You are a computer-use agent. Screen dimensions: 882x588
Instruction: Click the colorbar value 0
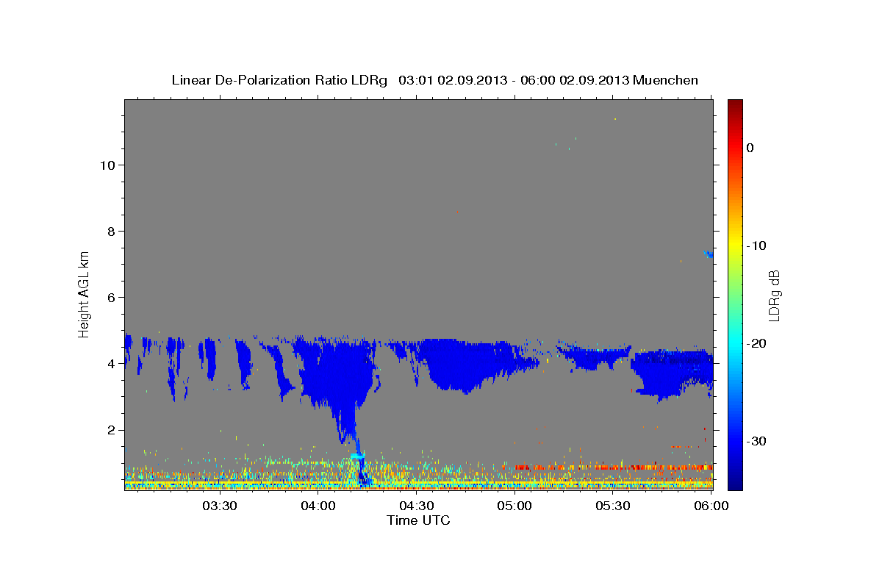[750, 148]
